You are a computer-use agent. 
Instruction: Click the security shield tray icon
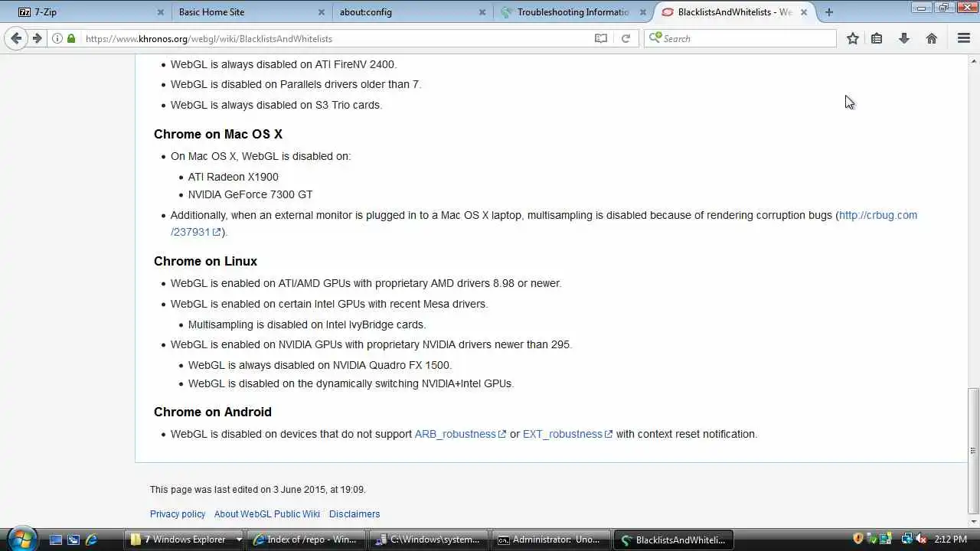point(857,539)
